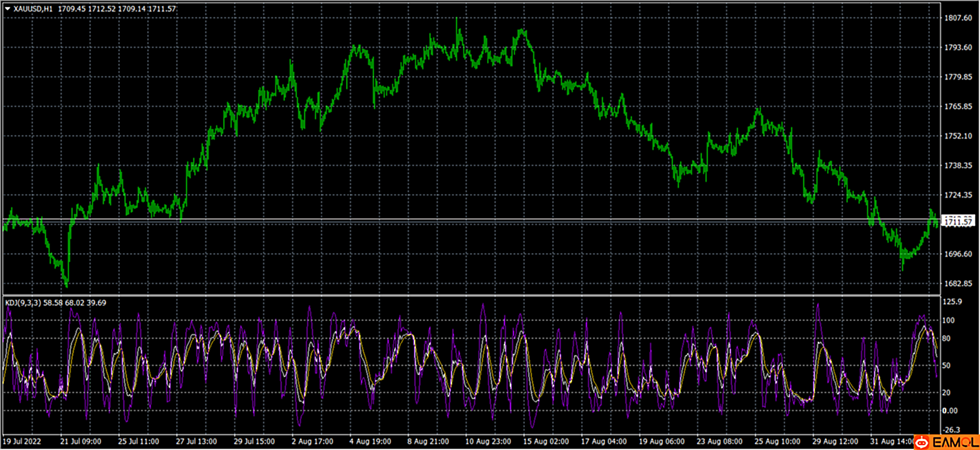Click the -26.3 indicator scale value
This screenshot has width=980, height=450.
[x=952, y=430]
